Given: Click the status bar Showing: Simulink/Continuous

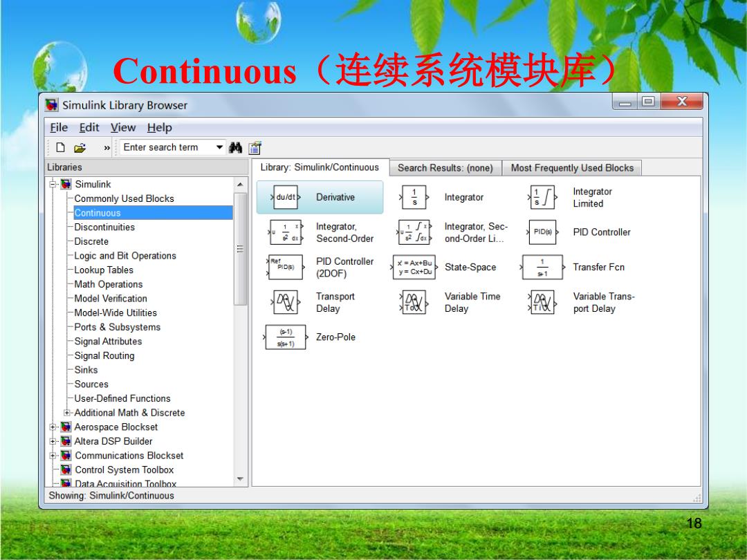Looking at the screenshot, I should tap(111, 496).
